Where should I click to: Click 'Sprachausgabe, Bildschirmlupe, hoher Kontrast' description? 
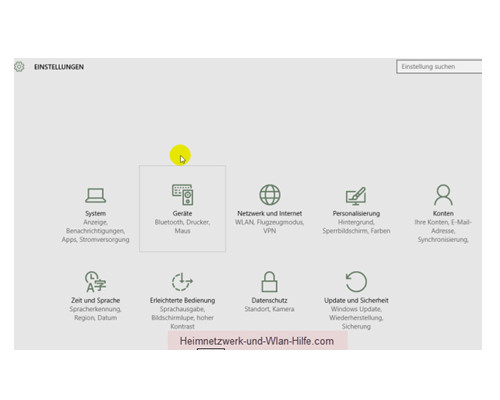[182, 318]
